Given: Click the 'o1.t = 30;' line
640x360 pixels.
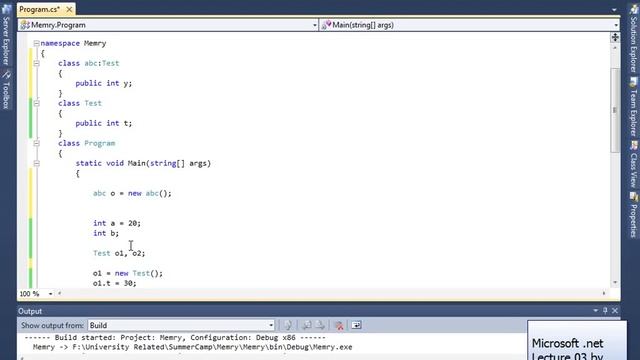Looking at the screenshot, I should [x=115, y=283].
